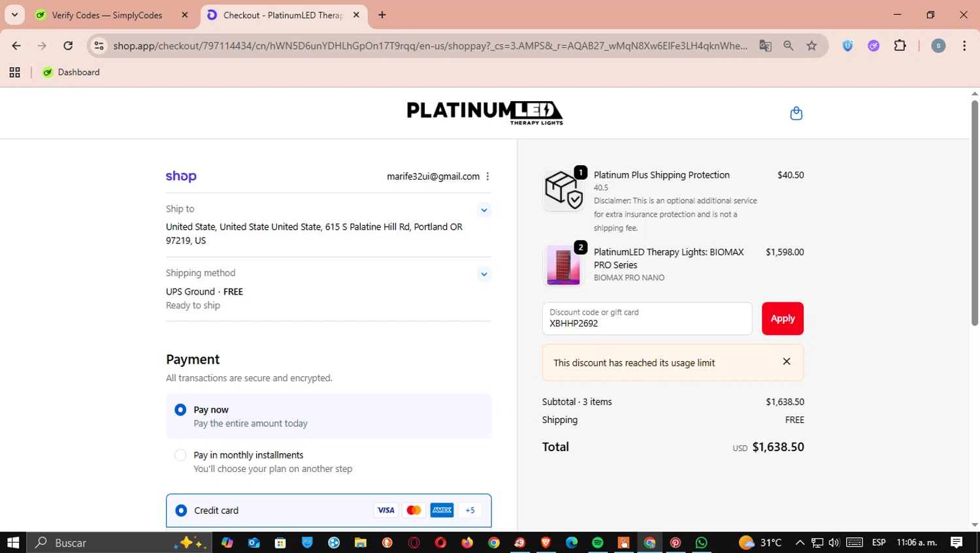
Task: Click the Shop Pay logo
Action: 181,176
